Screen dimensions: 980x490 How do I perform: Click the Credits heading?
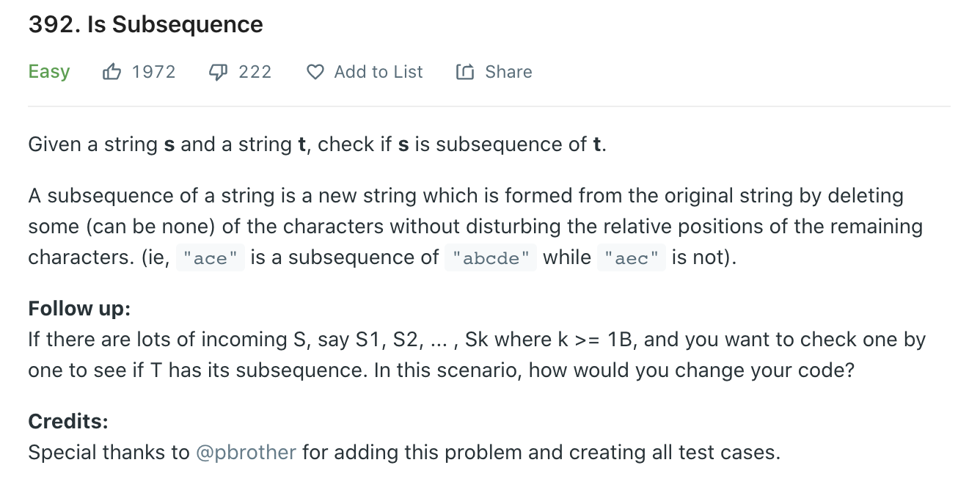point(68,422)
